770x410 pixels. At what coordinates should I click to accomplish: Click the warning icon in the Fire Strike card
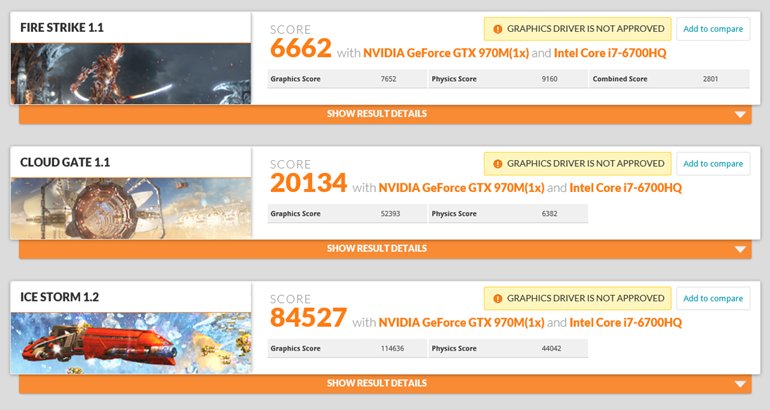[x=497, y=29]
